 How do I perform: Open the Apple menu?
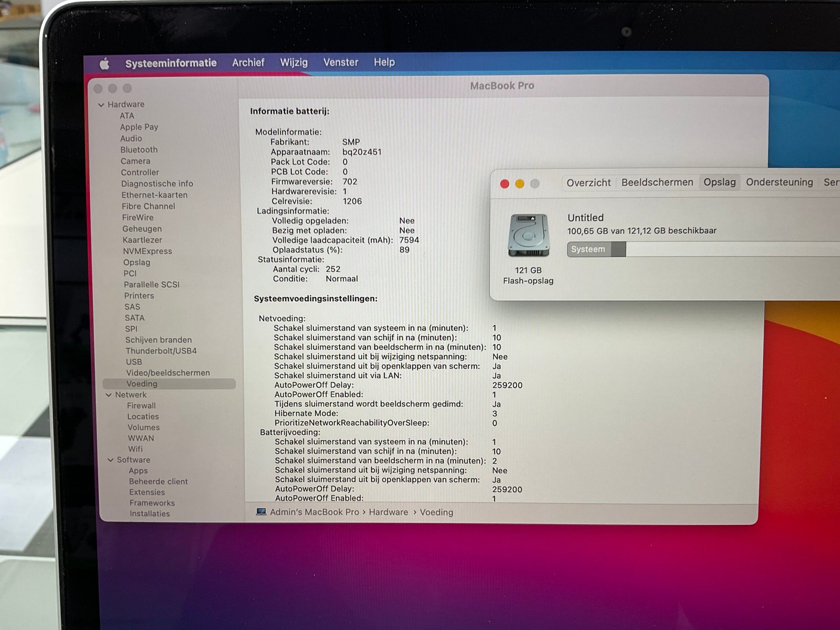(104, 64)
